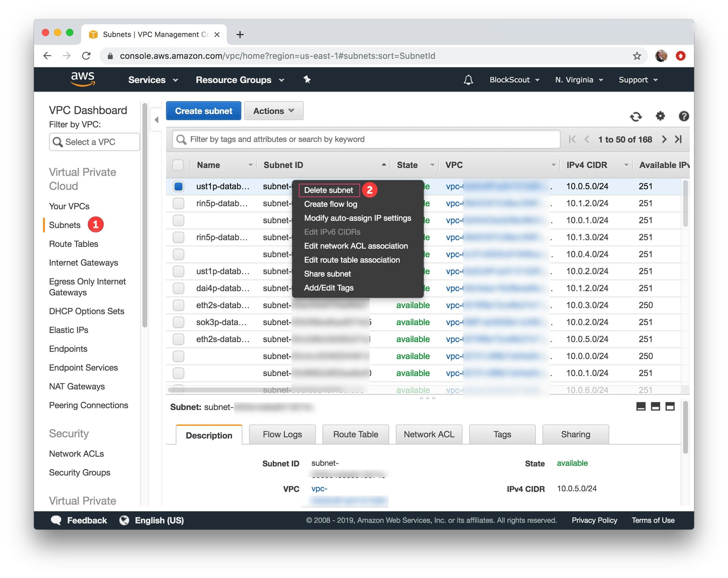Maximize the bottom details pane icon

[670, 406]
